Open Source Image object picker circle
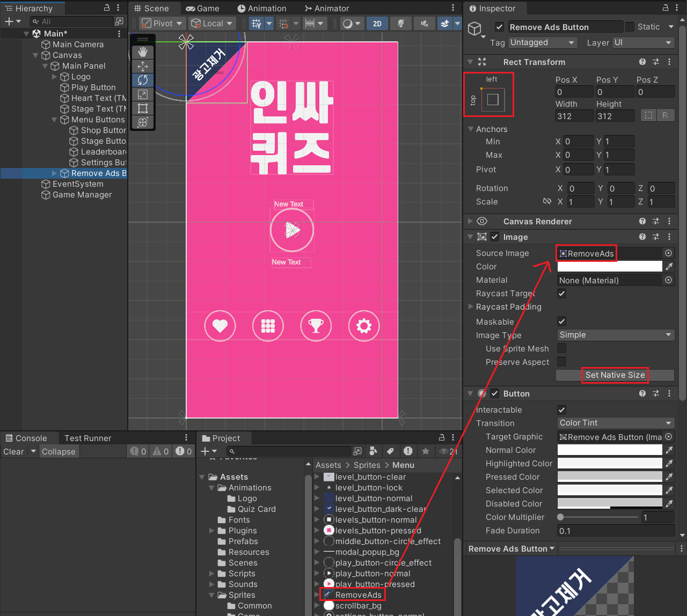687x616 pixels. tap(669, 253)
